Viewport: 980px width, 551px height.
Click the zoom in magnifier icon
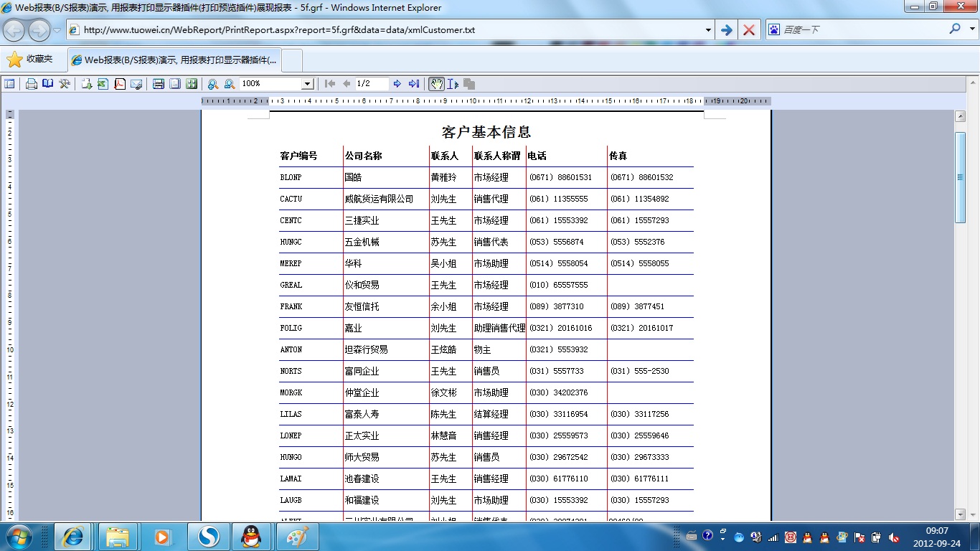(213, 84)
